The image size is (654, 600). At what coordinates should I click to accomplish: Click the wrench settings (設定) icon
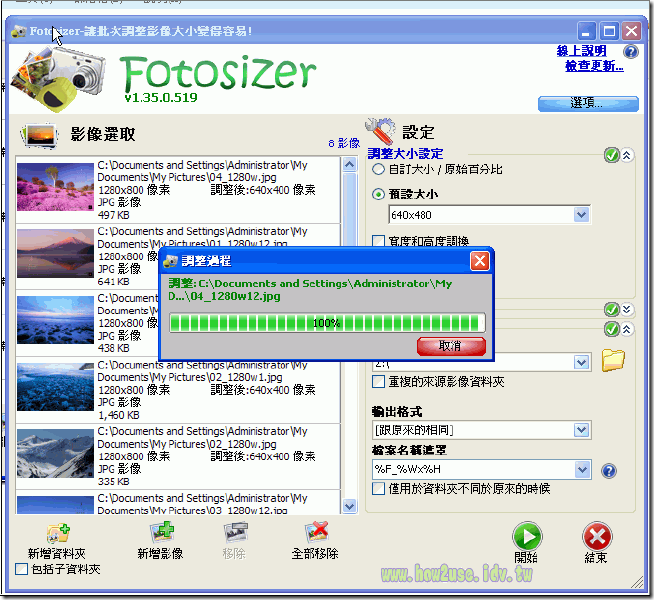(380, 131)
